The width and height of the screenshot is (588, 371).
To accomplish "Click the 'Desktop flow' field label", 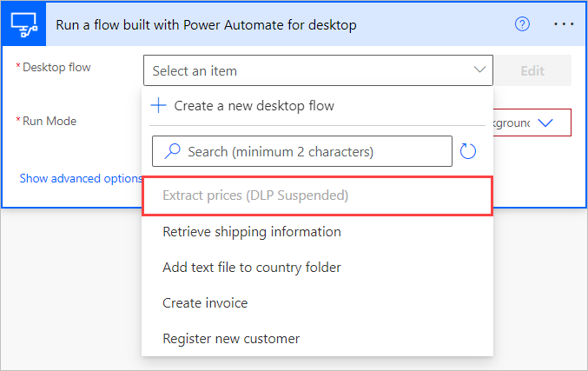I will coord(56,67).
